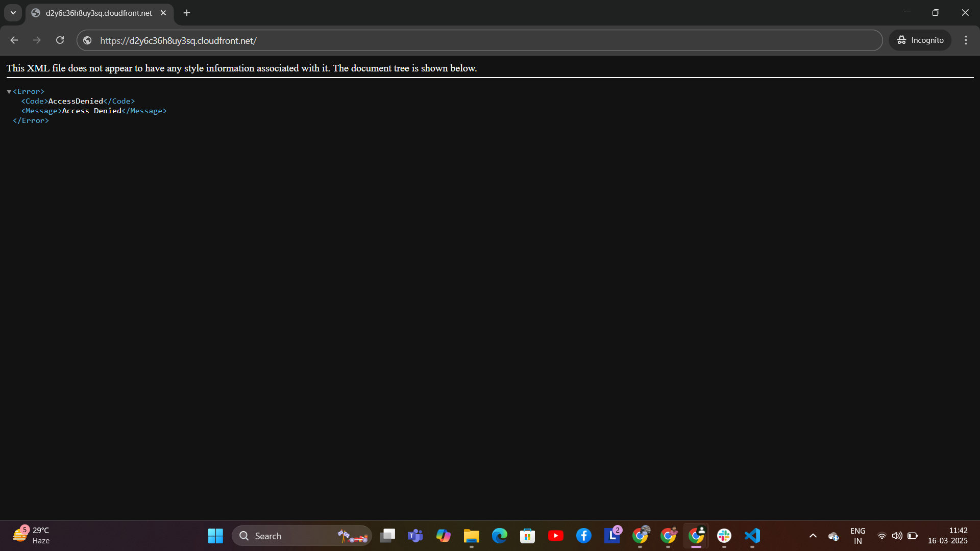Click the volume speaker tray icon
This screenshot has height=551, width=980.
[897, 536]
